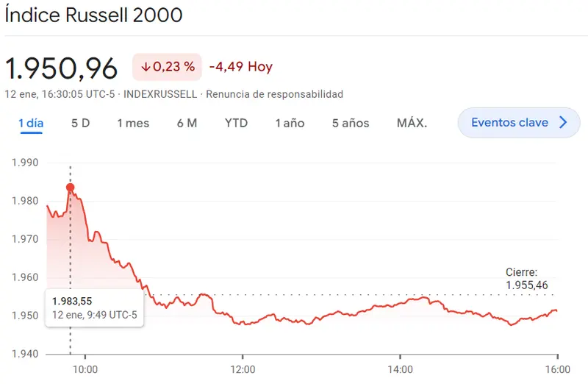Click the 1.983,55 price tooltip box
The image size is (588, 384).
click(x=94, y=307)
